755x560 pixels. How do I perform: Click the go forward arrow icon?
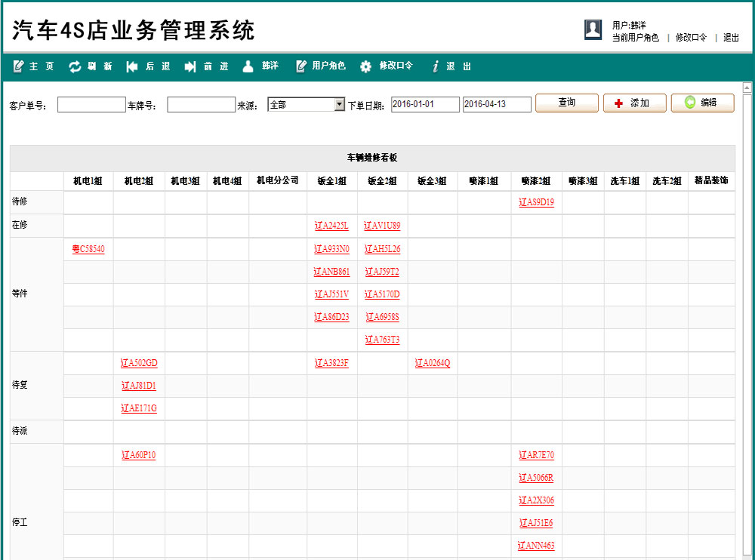190,66
